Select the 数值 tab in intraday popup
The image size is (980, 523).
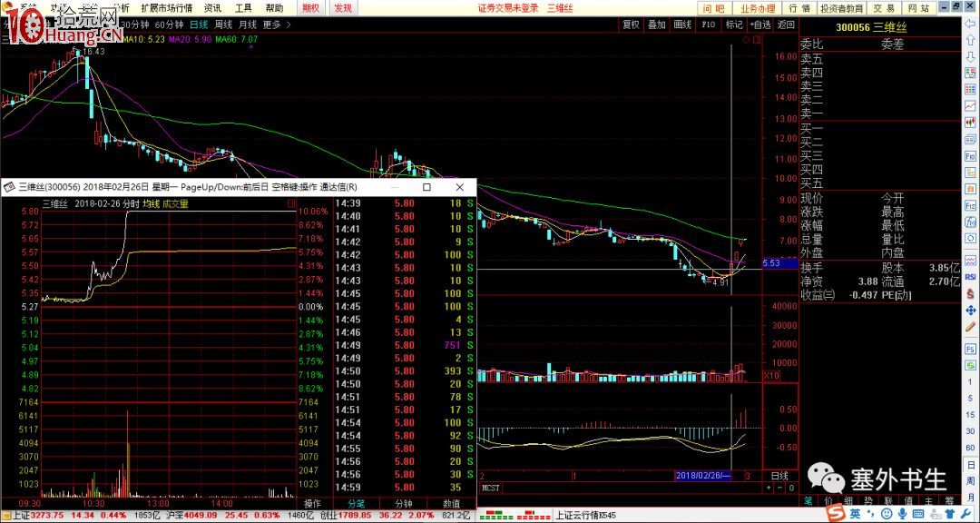click(451, 504)
